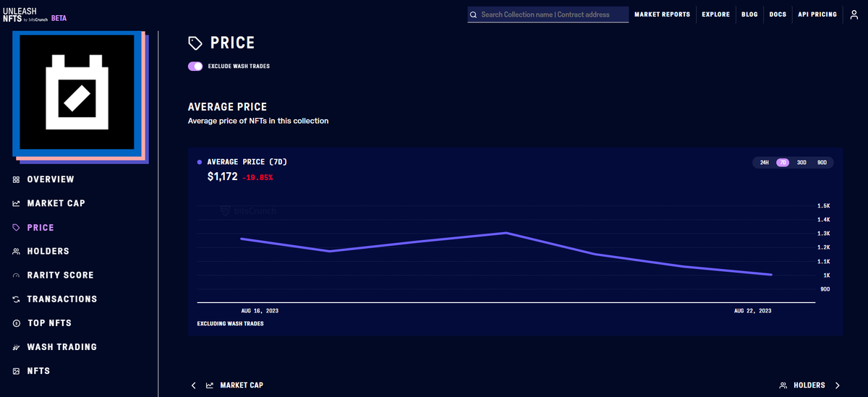Open Market Reports menu item
The height and width of the screenshot is (397, 868).
662,14
